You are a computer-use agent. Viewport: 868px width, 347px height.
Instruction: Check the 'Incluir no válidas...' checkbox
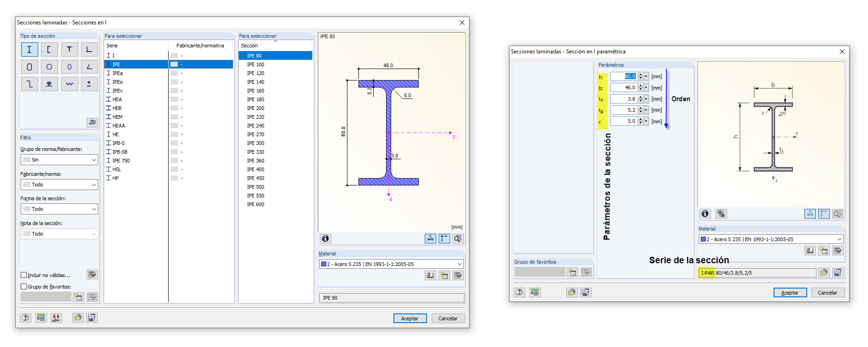(x=24, y=275)
